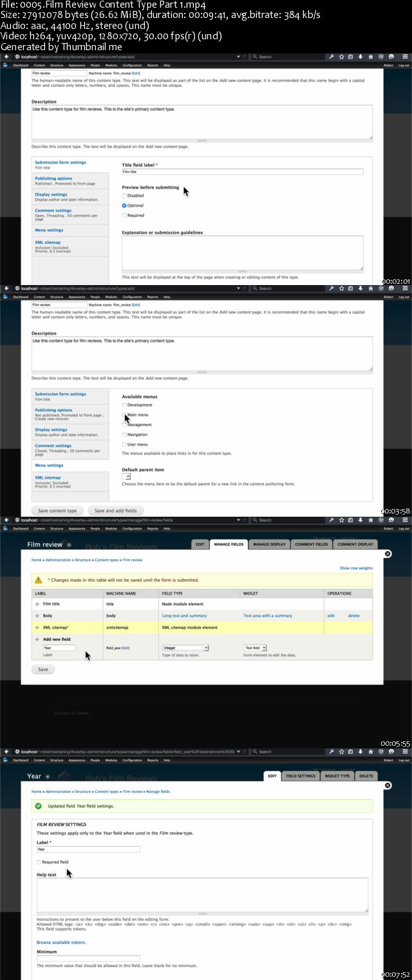Click shortcut plus icon beside Film review title
Viewport: 412px width, 980px height.
69,545
